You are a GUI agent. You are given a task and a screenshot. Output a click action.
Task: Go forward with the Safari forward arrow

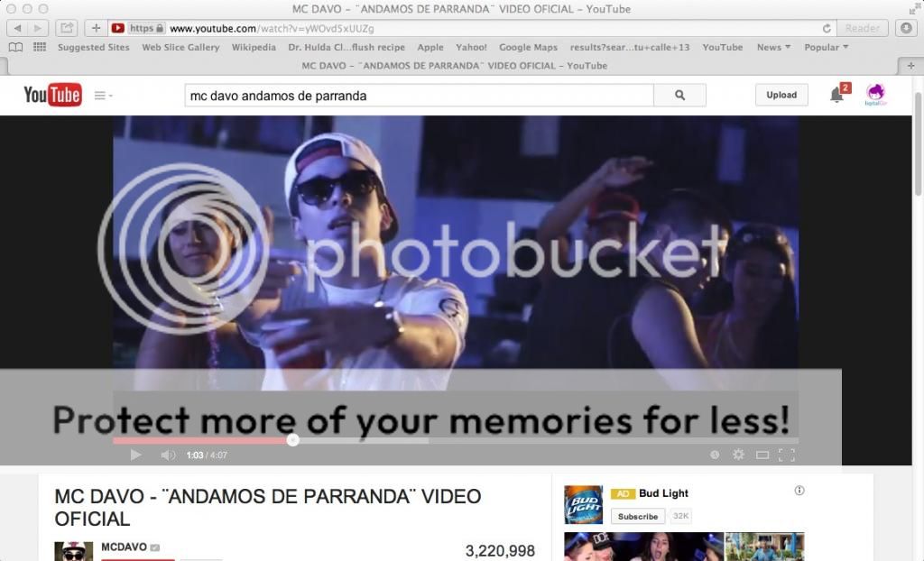point(38,28)
